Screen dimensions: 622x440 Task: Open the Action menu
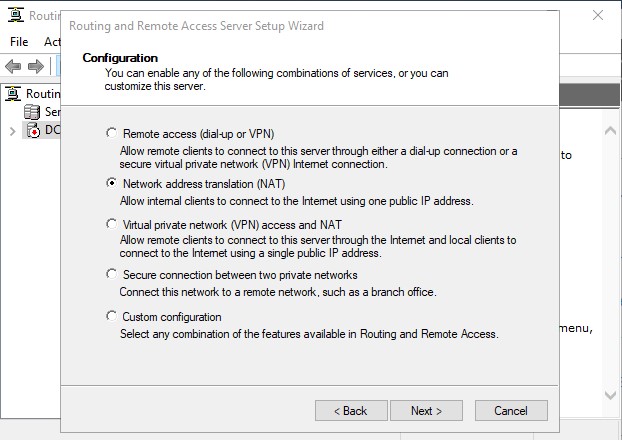click(x=52, y=42)
